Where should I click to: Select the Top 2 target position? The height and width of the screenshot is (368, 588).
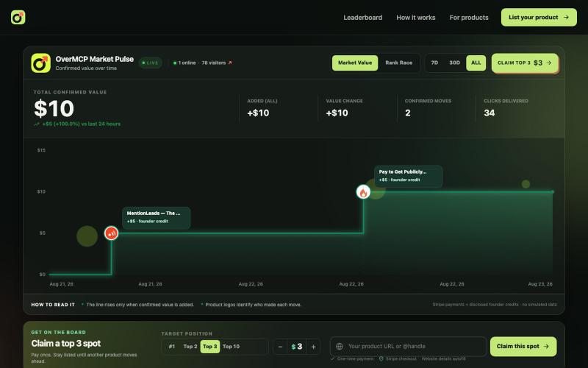[190, 346]
